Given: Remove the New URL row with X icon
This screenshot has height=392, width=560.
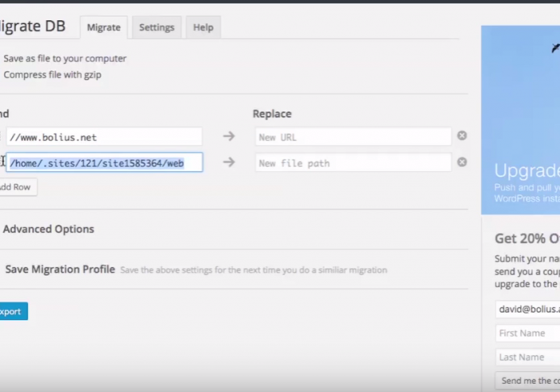Looking at the screenshot, I should point(462,136).
